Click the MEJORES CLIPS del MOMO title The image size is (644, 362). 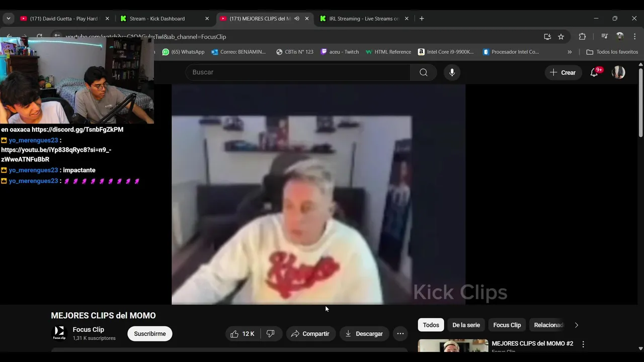[103, 316]
